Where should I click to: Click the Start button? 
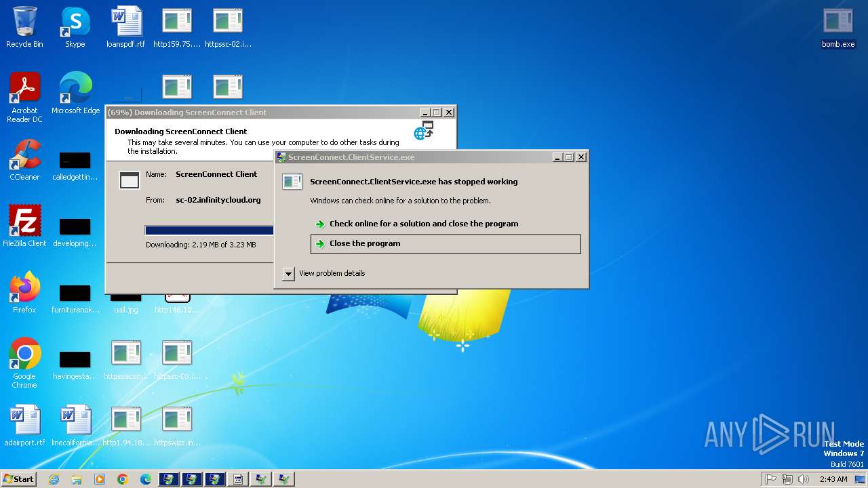pyautogui.click(x=18, y=479)
